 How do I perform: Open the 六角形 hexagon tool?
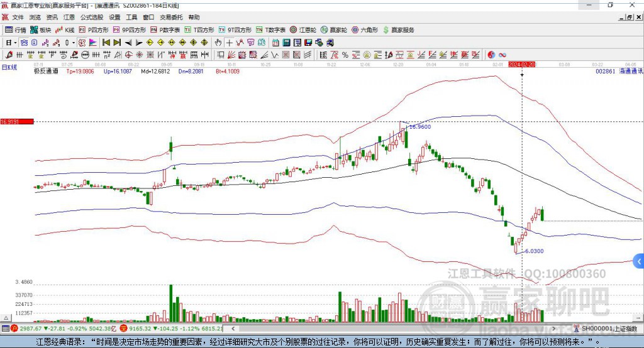coord(365,30)
